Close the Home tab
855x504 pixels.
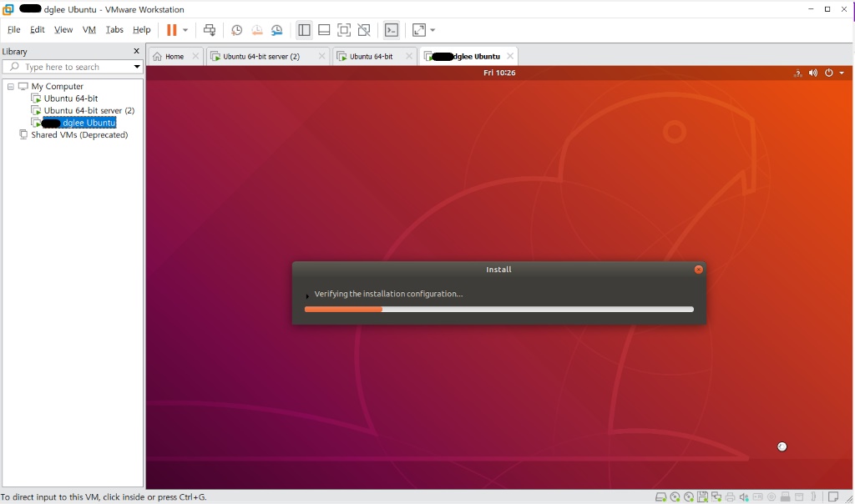coord(195,56)
